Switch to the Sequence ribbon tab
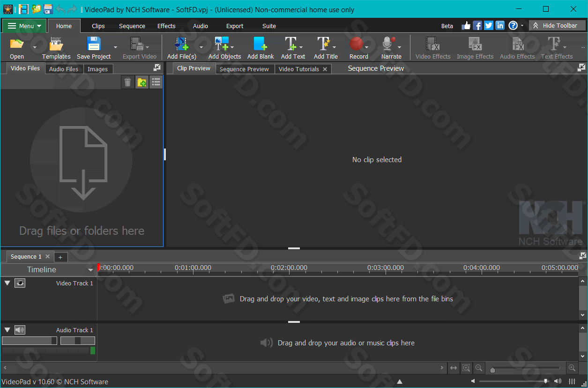Viewport: 588px width, 388px height. coord(132,26)
